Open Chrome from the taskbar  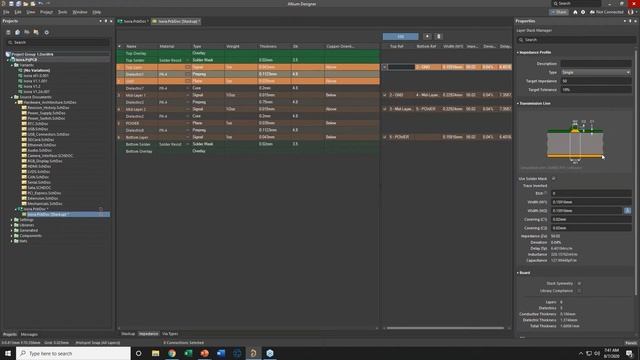[172, 353]
